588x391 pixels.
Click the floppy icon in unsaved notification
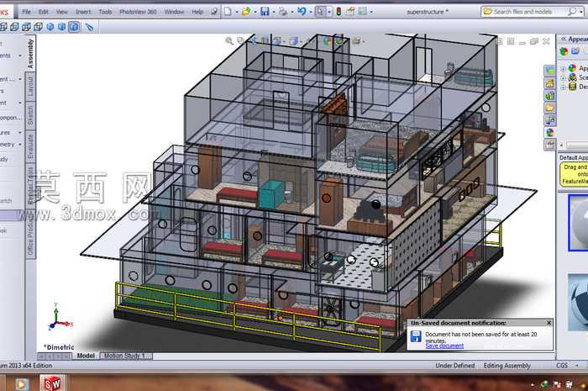tap(416, 336)
